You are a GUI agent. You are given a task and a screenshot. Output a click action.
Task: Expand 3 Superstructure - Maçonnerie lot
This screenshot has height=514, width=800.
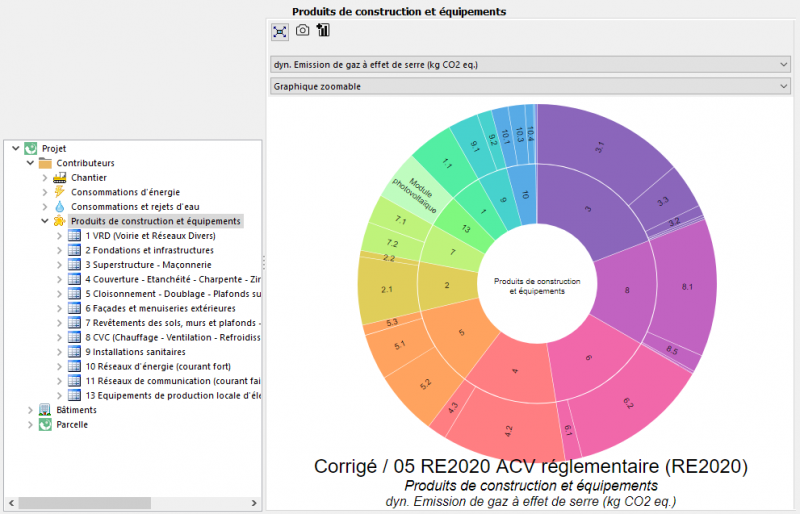pos(59,264)
